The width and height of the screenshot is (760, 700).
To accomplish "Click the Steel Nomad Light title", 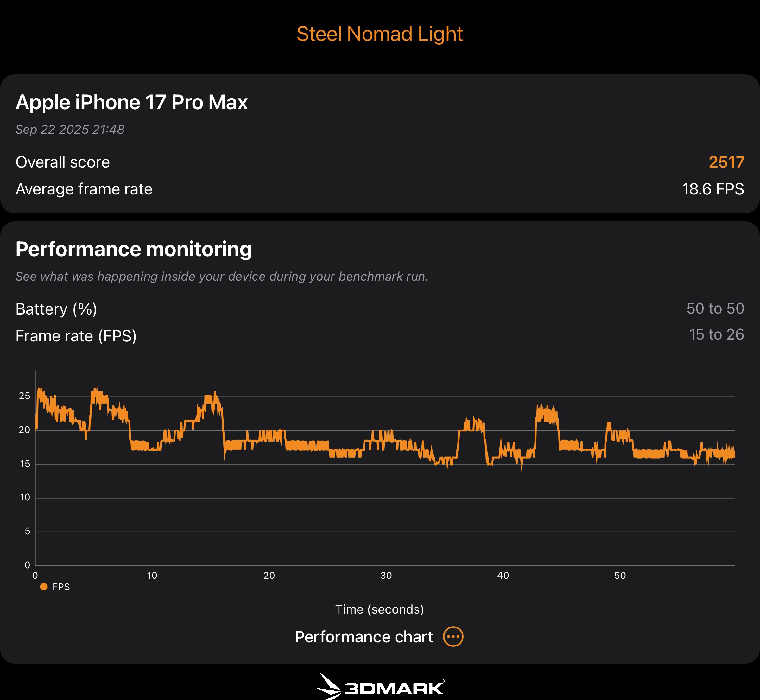I will (379, 34).
